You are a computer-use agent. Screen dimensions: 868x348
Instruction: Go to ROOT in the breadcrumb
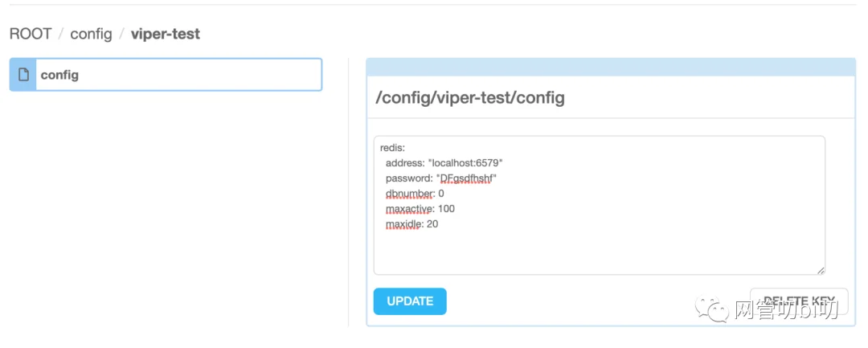[x=31, y=35]
